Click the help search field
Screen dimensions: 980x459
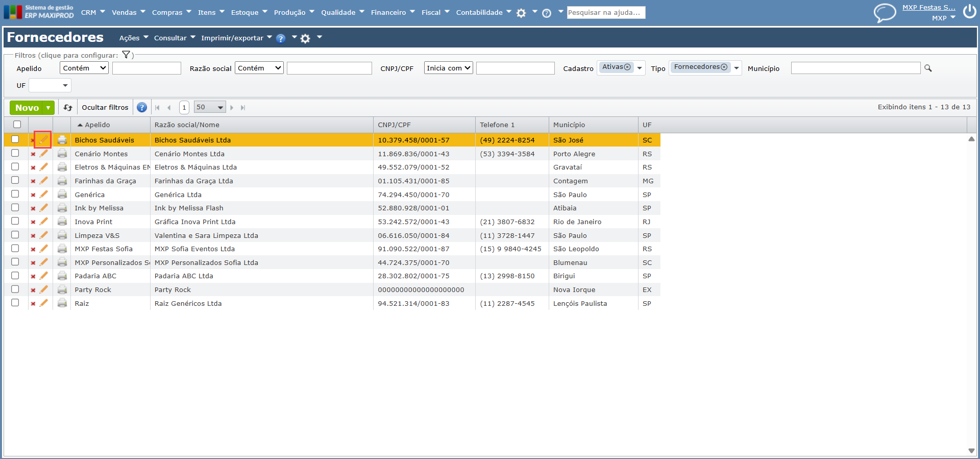(x=606, y=12)
